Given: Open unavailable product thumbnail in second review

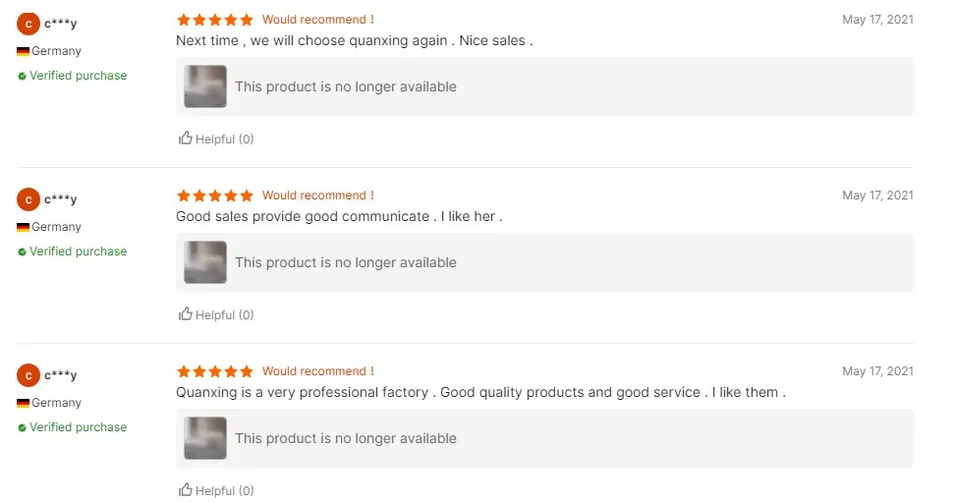Looking at the screenshot, I should (x=205, y=263).
